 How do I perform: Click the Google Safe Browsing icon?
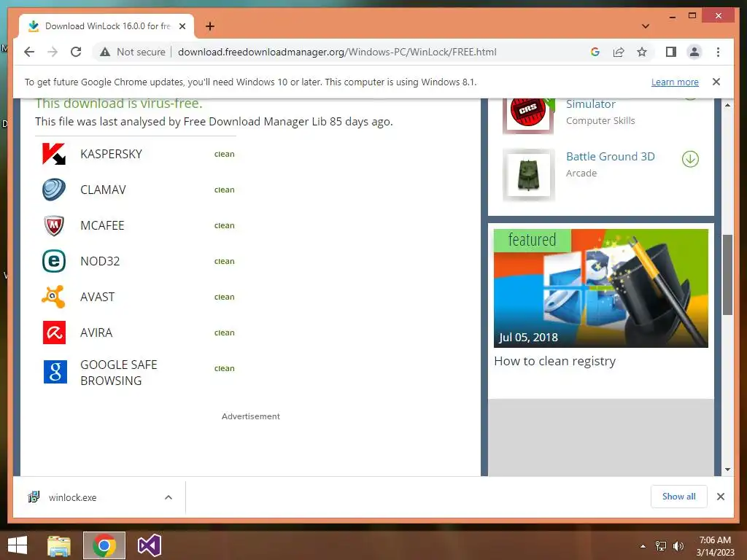point(55,371)
